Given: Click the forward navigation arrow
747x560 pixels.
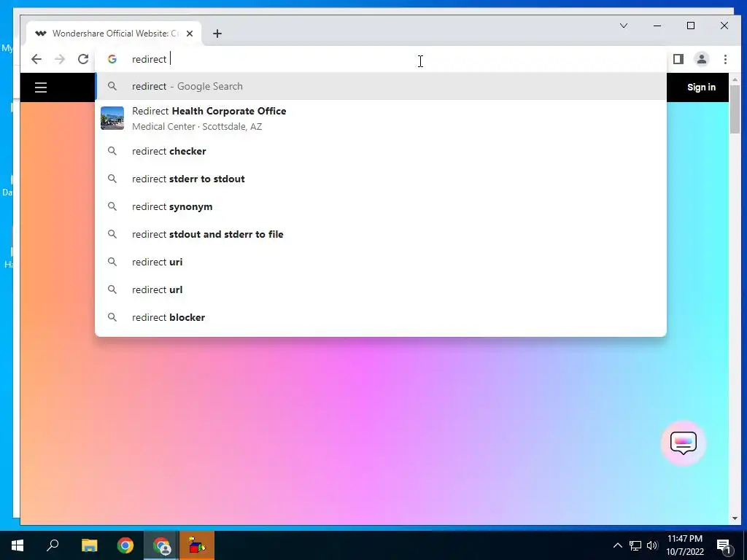Looking at the screenshot, I should [60, 59].
